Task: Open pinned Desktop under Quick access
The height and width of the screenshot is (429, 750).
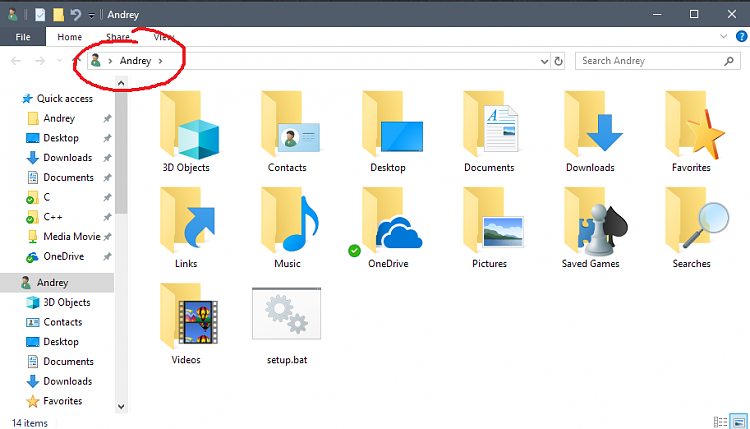Action: [x=61, y=138]
